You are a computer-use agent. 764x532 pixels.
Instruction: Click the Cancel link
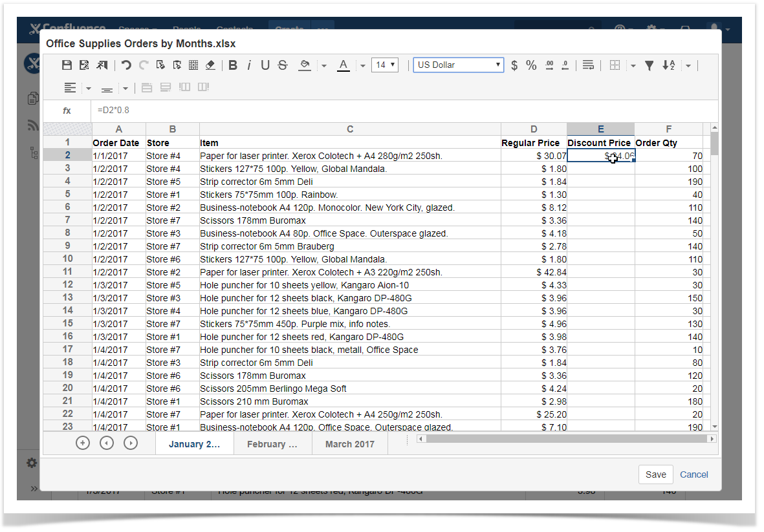[694, 474]
